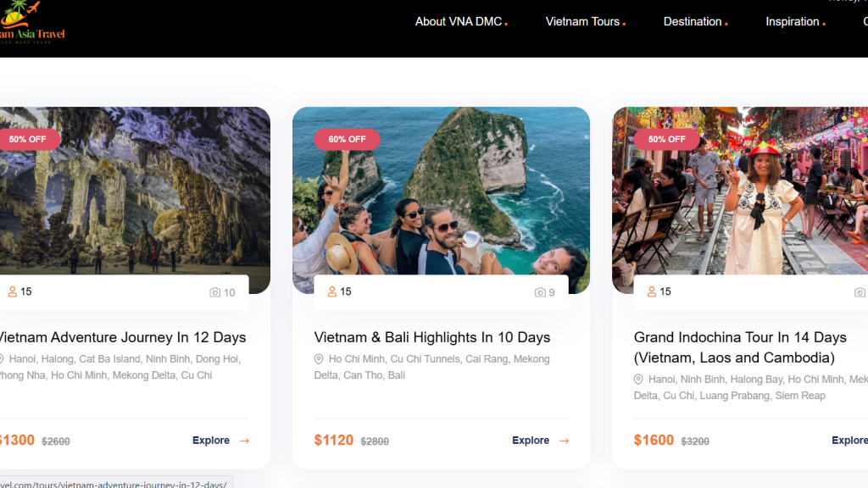The height and width of the screenshot is (488, 868).
Task: Click the Delta, Cu Chi, Luang Prabang, Siem Reap text
Action: coord(730,396)
